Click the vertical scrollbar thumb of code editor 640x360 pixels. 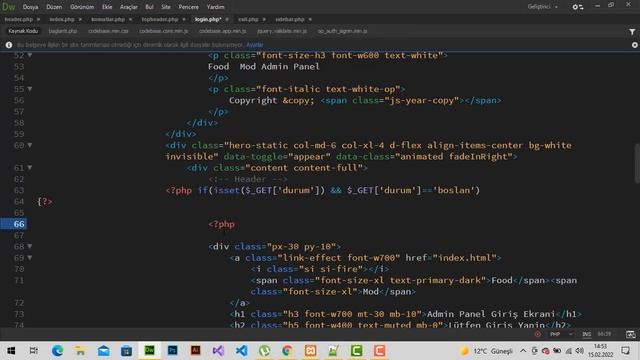(x=637, y=163)
